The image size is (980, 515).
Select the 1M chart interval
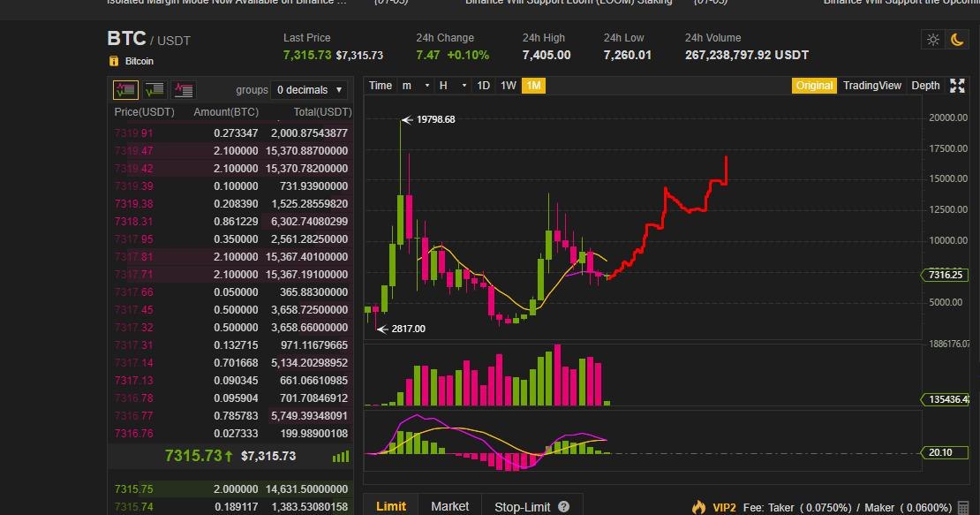(x=533, y=86)
